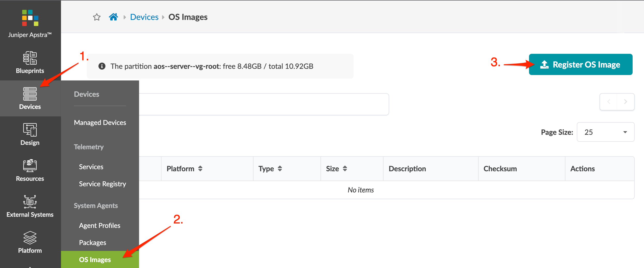Follow the Devices breadcrumb link

[x=144, y=17]
